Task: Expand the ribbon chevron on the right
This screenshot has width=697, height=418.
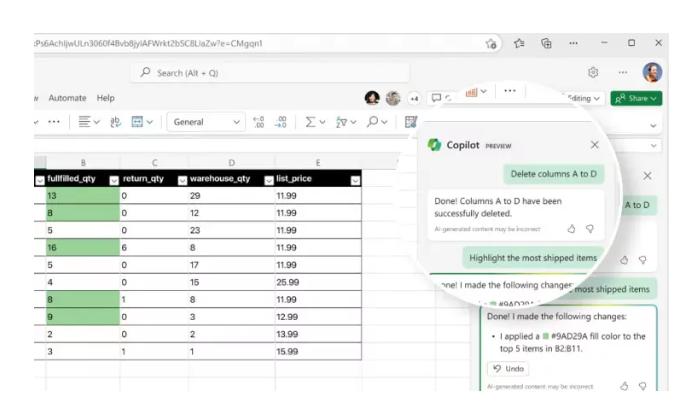Action: pos(653,126)
